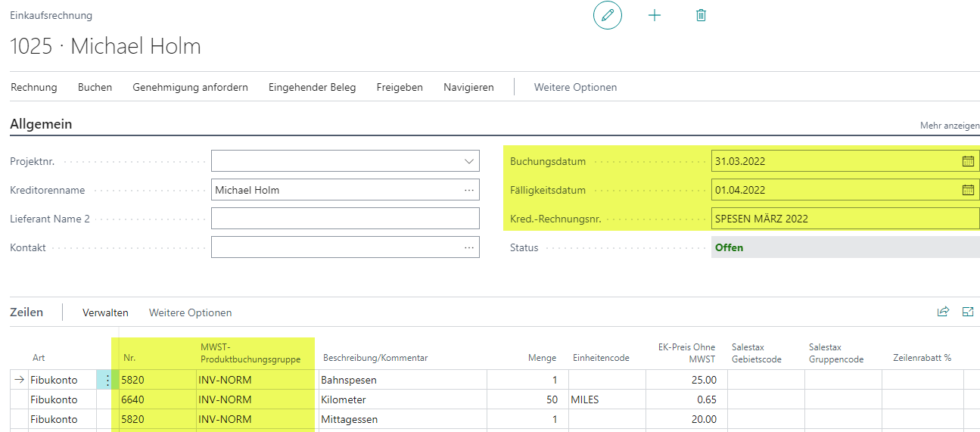980x432 pixels.
Task: Click the Nr. column header
Action: click(x=129, y=358)
